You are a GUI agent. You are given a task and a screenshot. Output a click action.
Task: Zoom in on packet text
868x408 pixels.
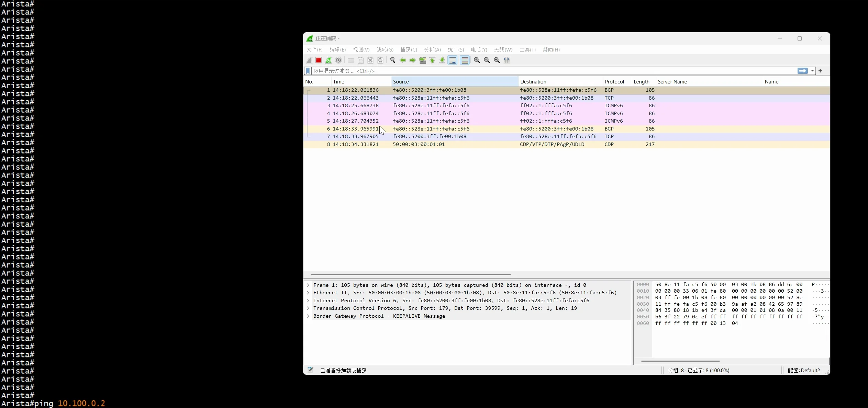pos(477,60)
